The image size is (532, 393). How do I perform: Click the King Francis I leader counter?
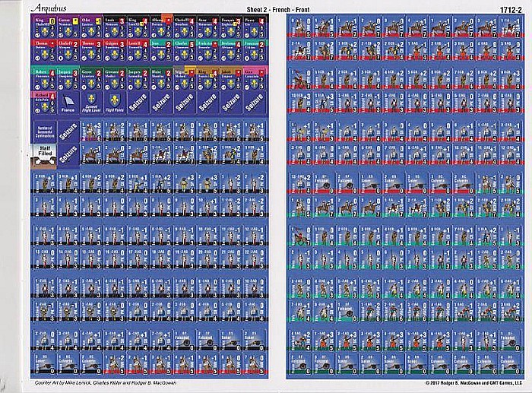(x=207, y=79)
